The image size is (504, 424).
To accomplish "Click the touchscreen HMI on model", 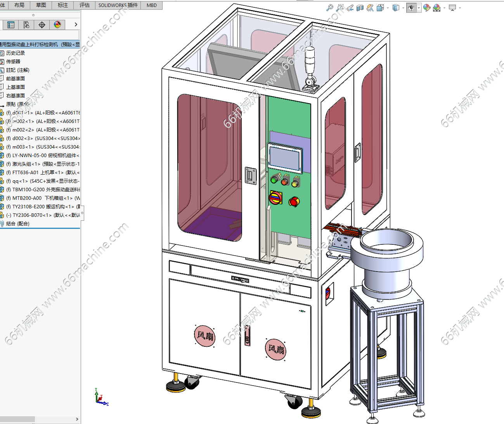I will (285, 158).
